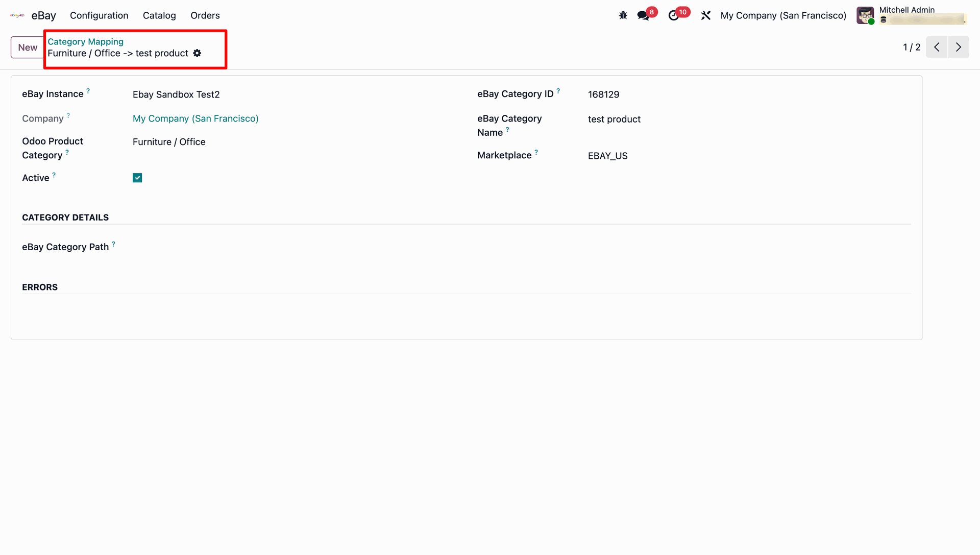Viewport: 980px width, 555px height.
Task: Click the New button
Action: coord(28,47)
